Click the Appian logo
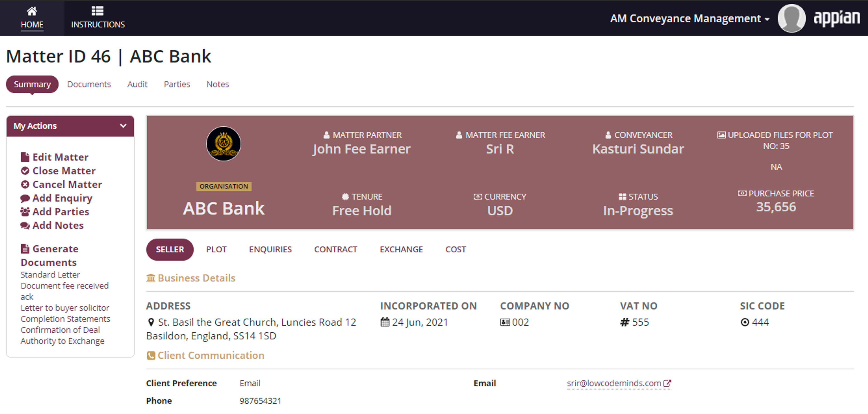Viewport: 868px width, 414px height. pyautogui.click(x=837, y=18)
